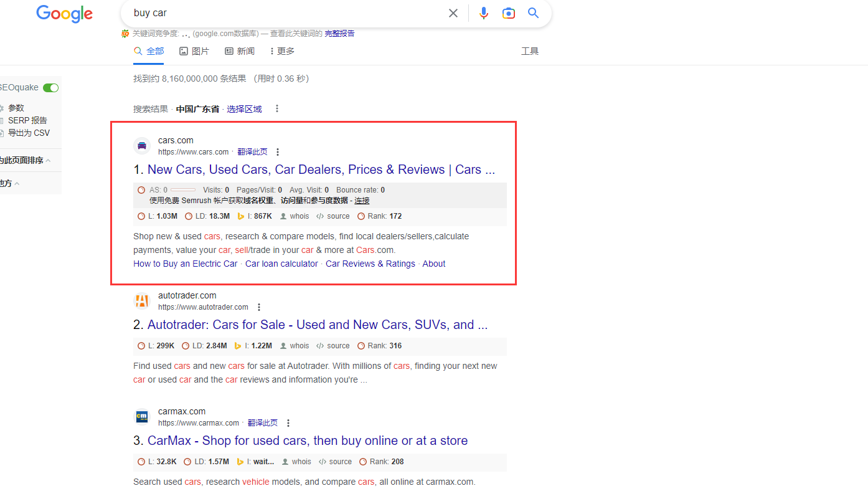Image resolution: width=868 pixels, height=491 pixels.
Task: Click https://www.autotrader.com URL text
Action: 203,307
